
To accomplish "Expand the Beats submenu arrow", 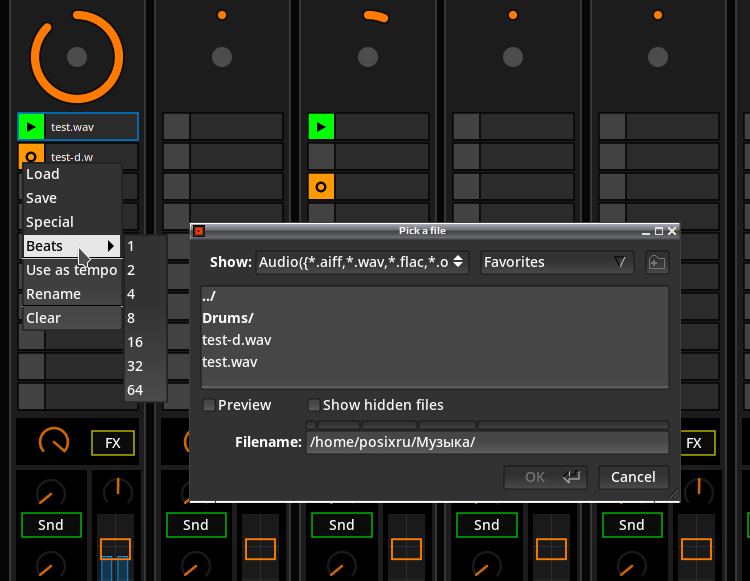I will pos(111,246).
